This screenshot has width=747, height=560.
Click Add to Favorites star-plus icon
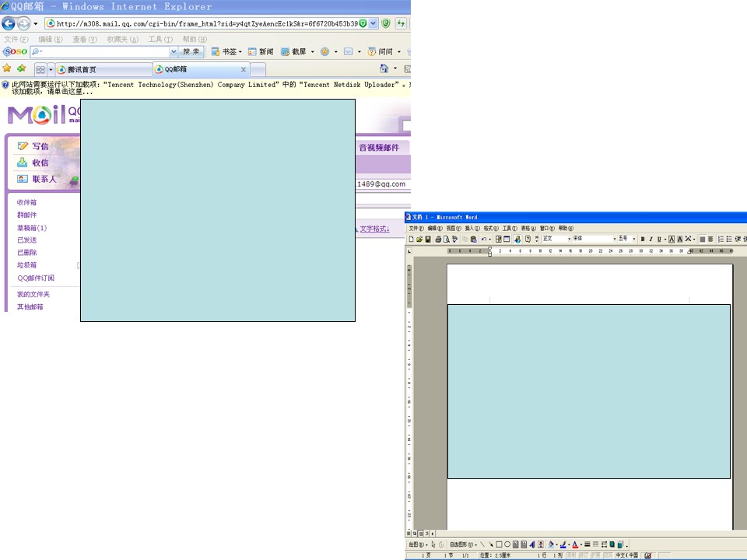click(22, 68)
